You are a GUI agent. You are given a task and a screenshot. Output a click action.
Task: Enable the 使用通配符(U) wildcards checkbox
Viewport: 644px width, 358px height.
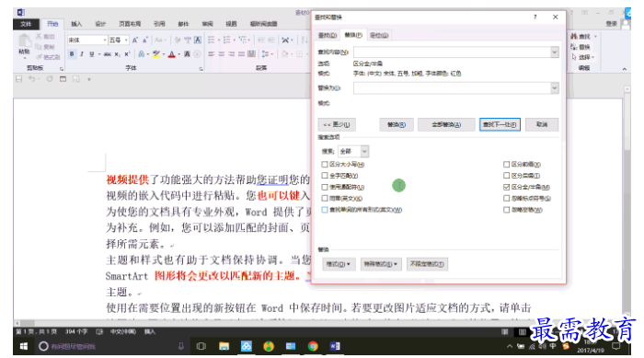tap(325, 187)
